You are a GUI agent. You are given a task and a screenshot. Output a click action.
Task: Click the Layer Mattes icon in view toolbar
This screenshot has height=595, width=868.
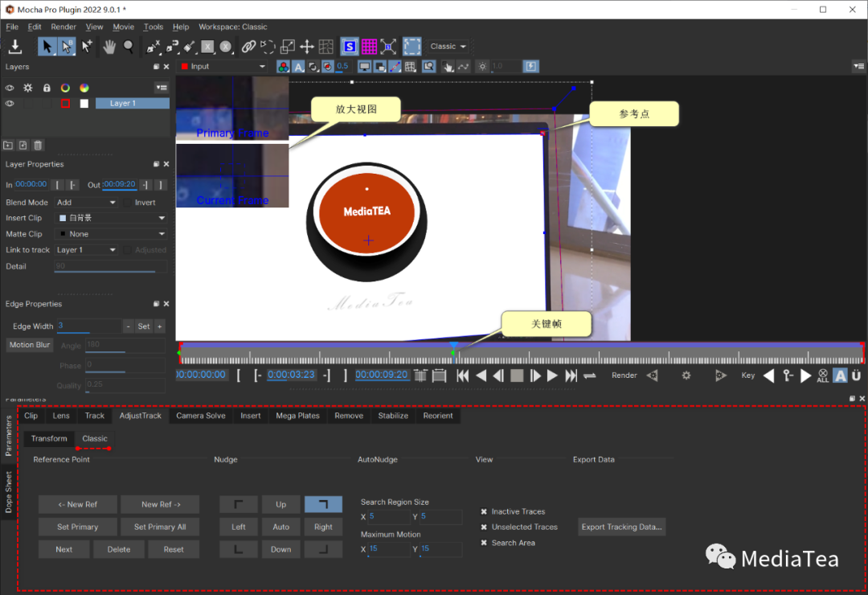pyautogui.click(x=313, y=67)
